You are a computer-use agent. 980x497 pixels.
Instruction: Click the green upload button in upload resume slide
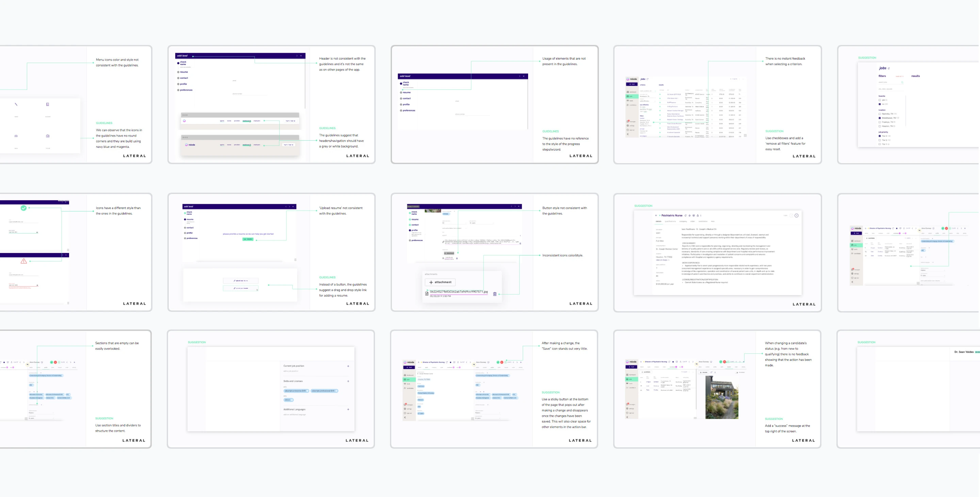click(x=248, y=239)
